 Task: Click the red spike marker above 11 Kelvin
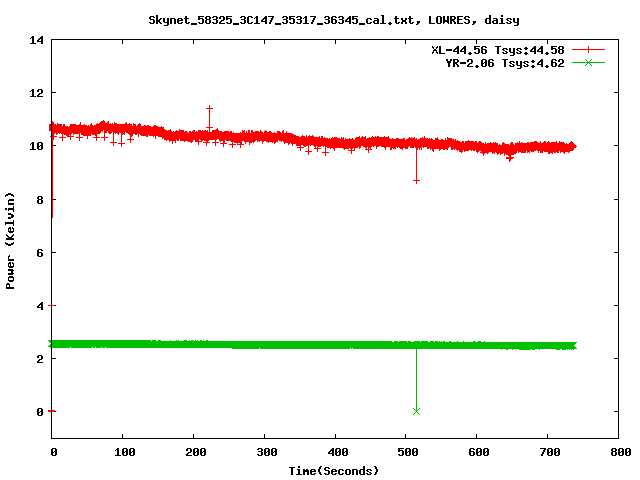(209, 108)
